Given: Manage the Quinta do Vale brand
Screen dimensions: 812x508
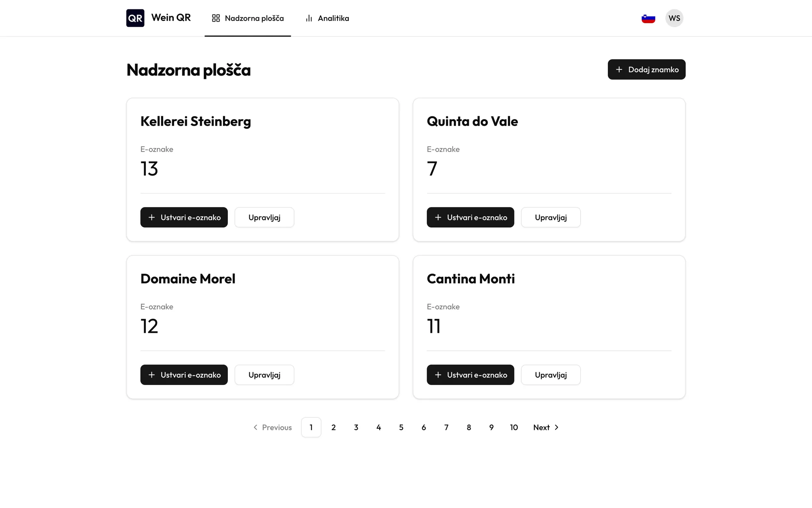Looking at the screenshot, I should [x=551, y=217].
